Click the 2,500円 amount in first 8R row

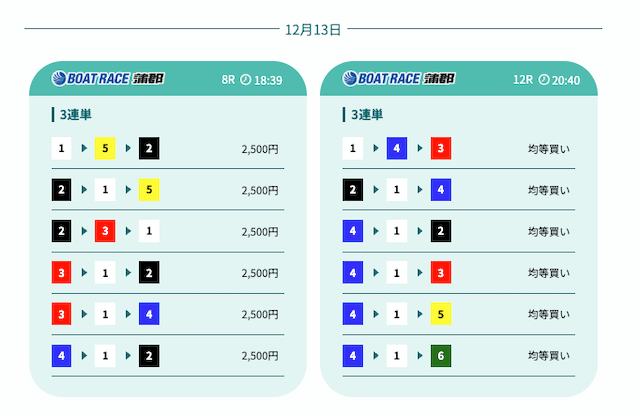(260, 149)
